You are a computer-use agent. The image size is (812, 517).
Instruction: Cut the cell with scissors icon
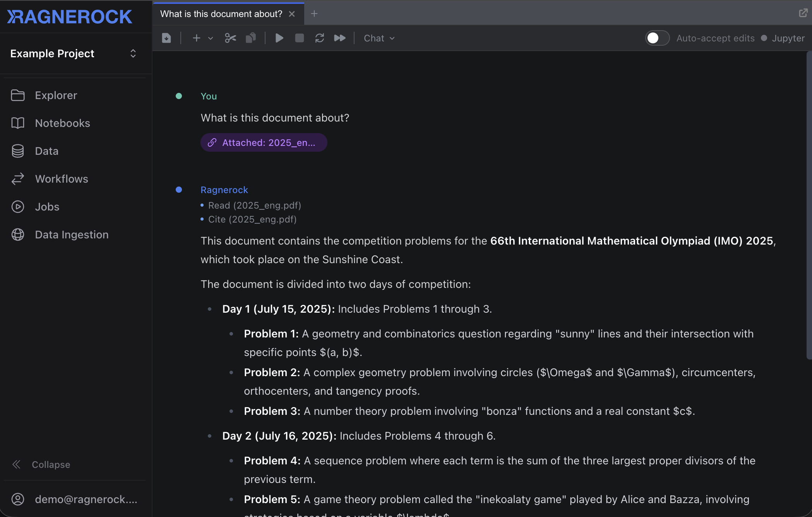pyautogui.click(x=230, y=38)
